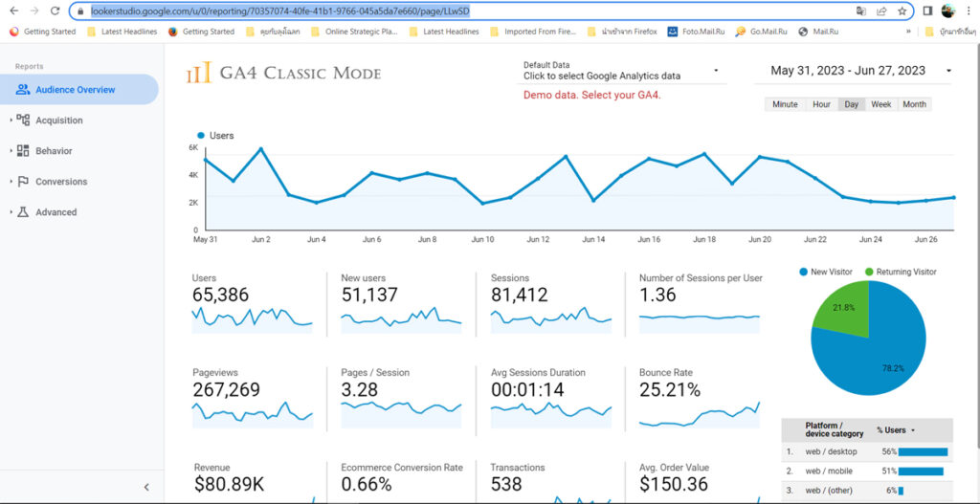Open Online Strategic Pla... bookmark folder
The height and width of the screenshot is (504, 980).
click(354, 32)
